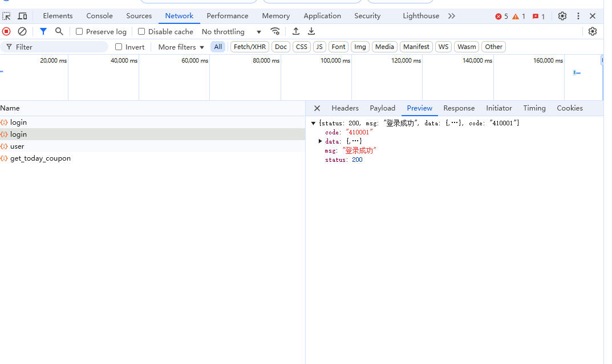Enable the Preserve log checkbox
Viewport: 612px width, 364px height.
(79, 32)
